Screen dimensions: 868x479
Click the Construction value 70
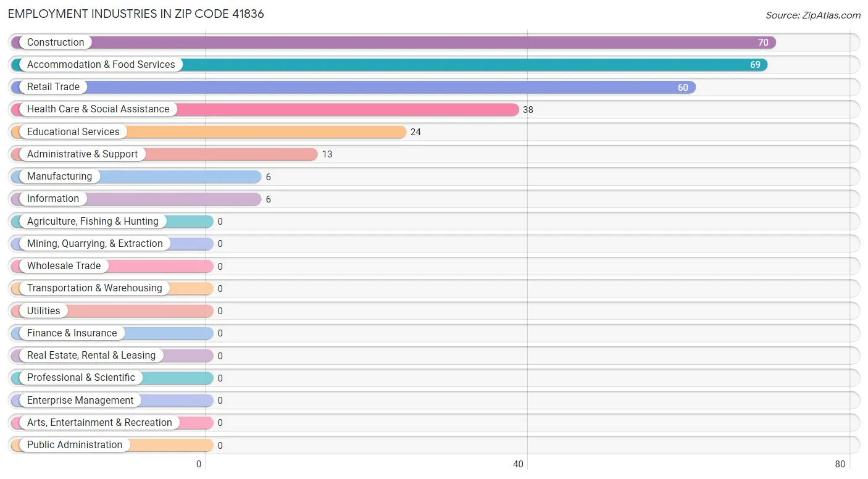point(763,43)
